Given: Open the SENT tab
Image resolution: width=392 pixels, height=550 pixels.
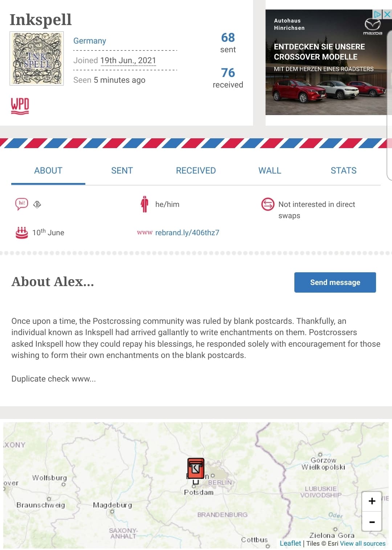Looking at the screenshot, I should [x=122, y=171].
